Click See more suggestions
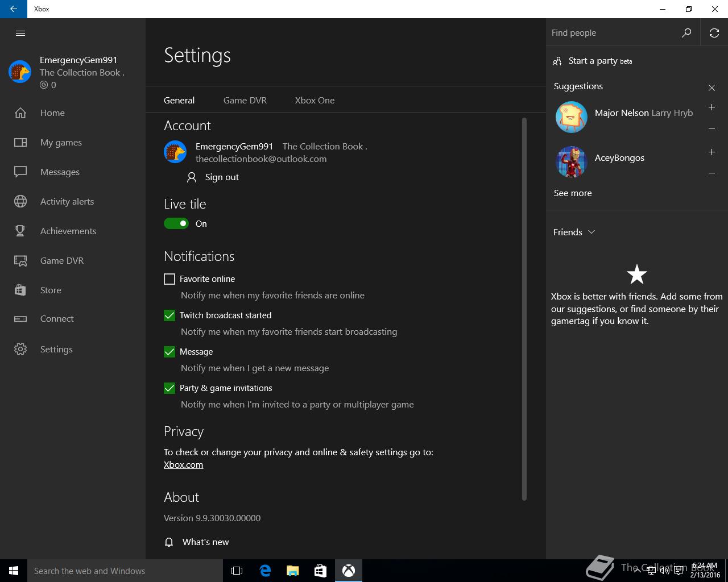Image resolution: width=728 pixels, height=582 pixels. pyautogui.click(x=573, y=193)
